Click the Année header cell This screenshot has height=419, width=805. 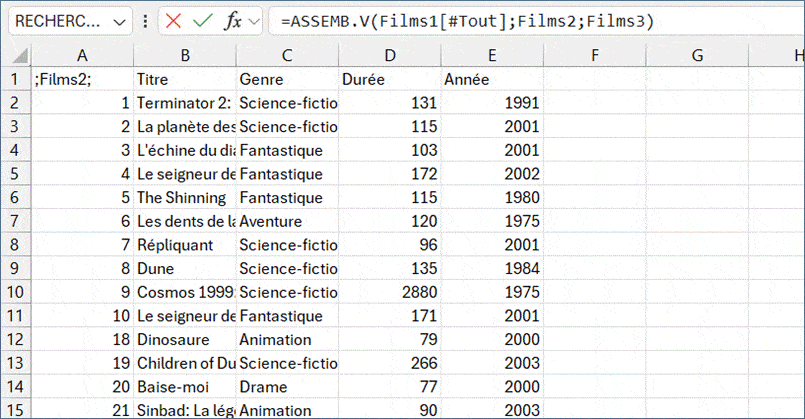(x=492, y=79)
